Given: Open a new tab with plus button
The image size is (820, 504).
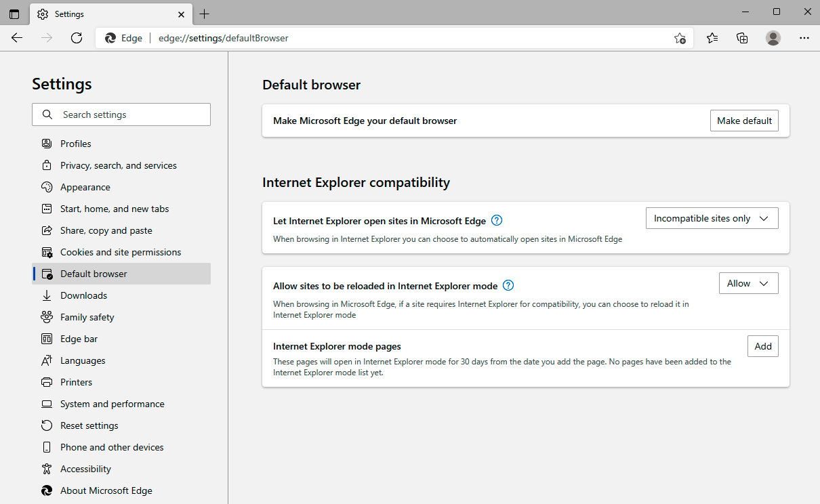Looking at the screenshot, I should click(x=205, y=14).
